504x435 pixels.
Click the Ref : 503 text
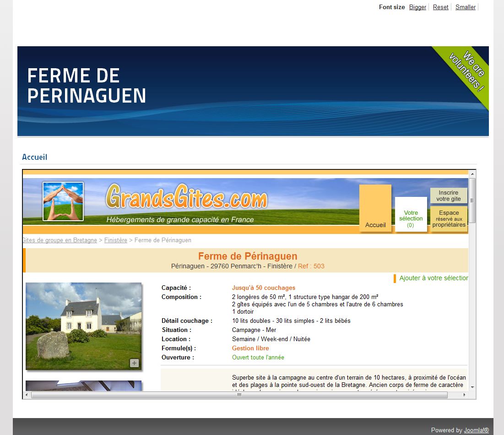[311, 266]
